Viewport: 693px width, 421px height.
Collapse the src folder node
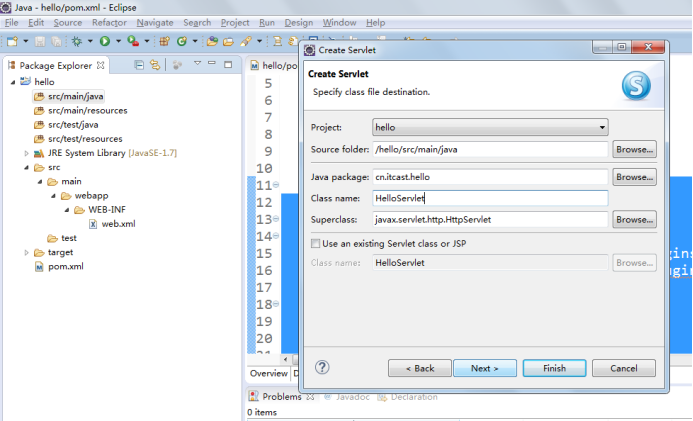tap(26, 167)
